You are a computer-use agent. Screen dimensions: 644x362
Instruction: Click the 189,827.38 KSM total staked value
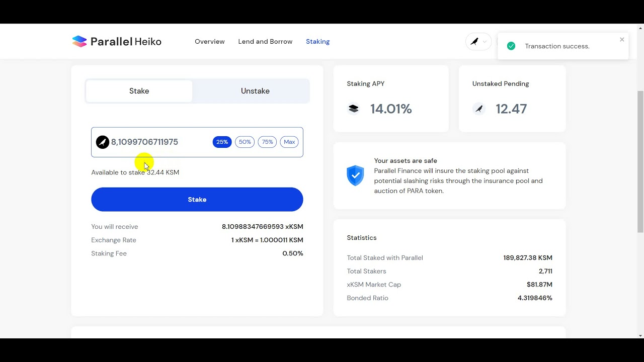528,258
